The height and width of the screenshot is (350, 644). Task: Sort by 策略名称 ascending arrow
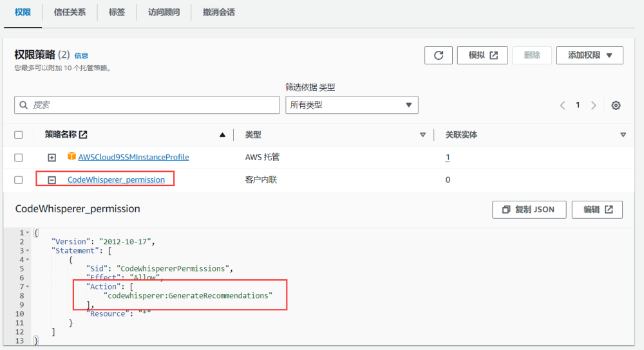click(222, 134)
